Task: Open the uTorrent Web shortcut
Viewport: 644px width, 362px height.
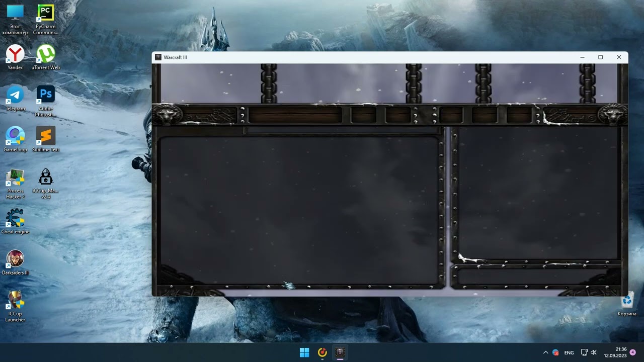Action: point(45,57)
